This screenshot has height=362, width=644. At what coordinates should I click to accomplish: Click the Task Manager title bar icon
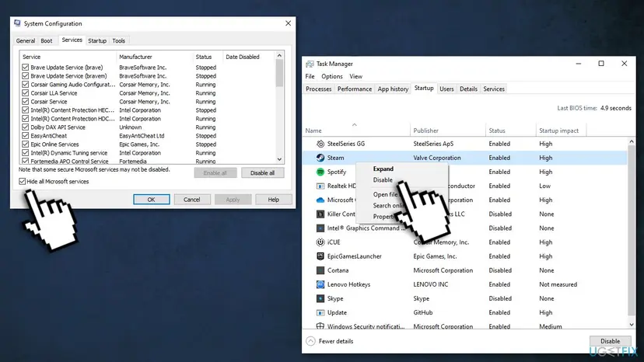[310, 64]
